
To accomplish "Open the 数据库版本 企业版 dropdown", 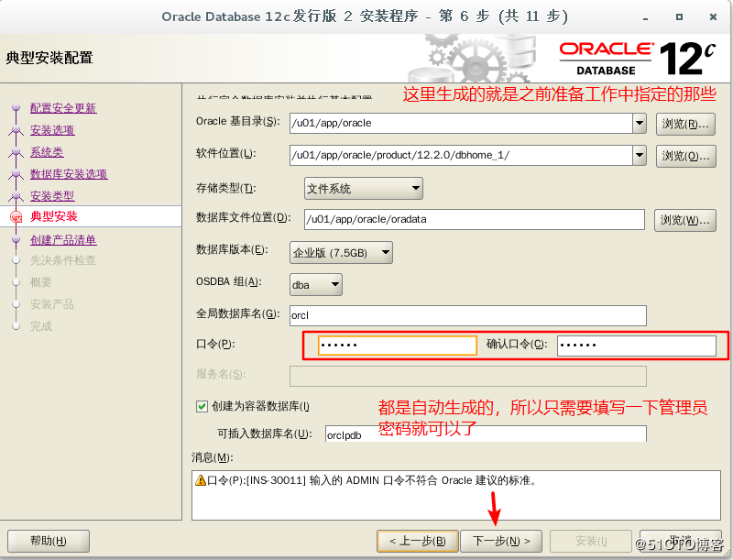I will (x=341, y=253).
